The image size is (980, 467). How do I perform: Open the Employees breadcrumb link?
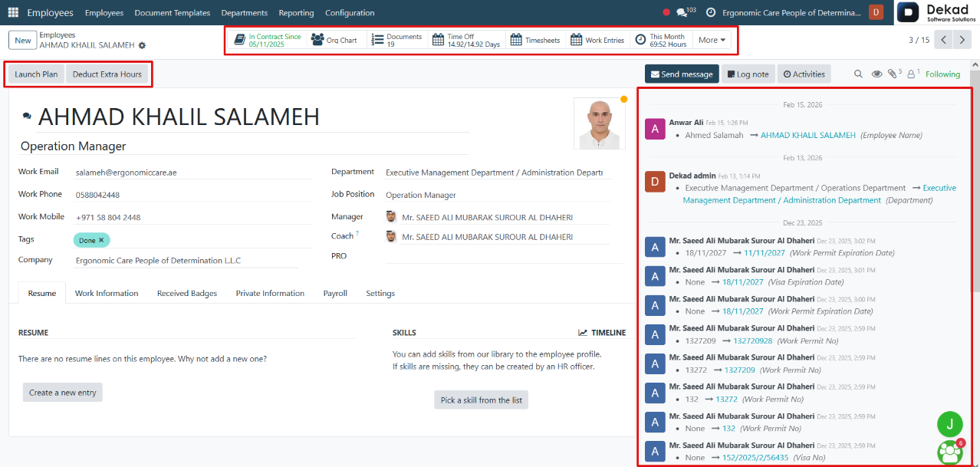click(x=58, y=35)
